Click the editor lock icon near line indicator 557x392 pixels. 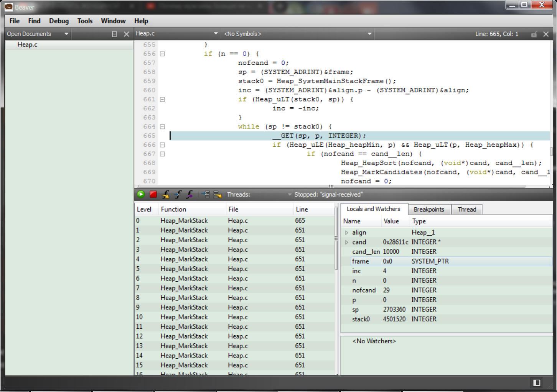coord(534,34)
